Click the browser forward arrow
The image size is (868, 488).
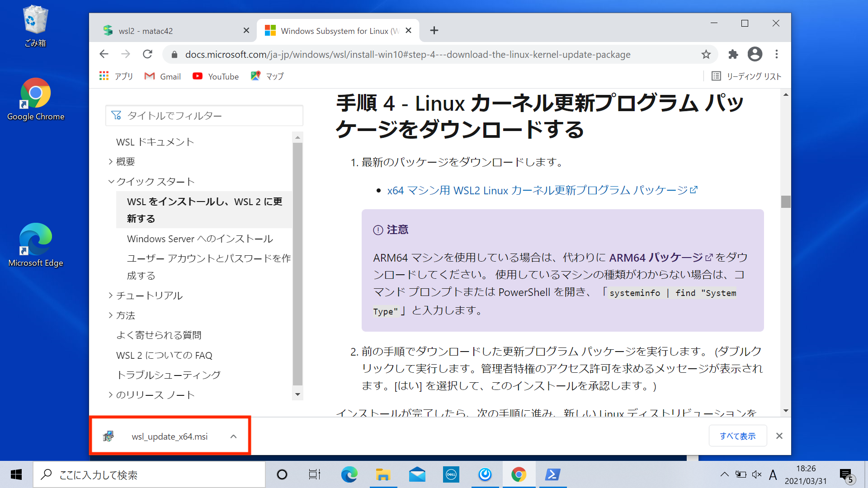coord(126,54)
